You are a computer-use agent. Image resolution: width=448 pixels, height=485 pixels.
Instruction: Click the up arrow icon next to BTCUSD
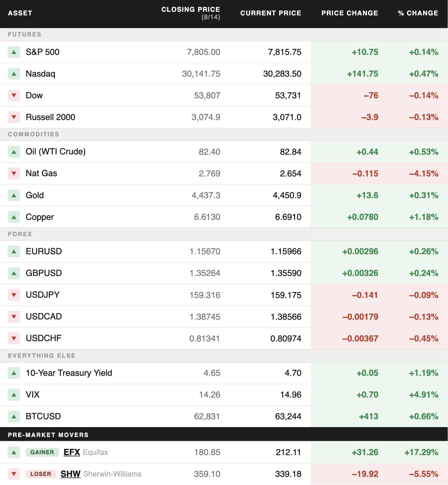(14, 416)
